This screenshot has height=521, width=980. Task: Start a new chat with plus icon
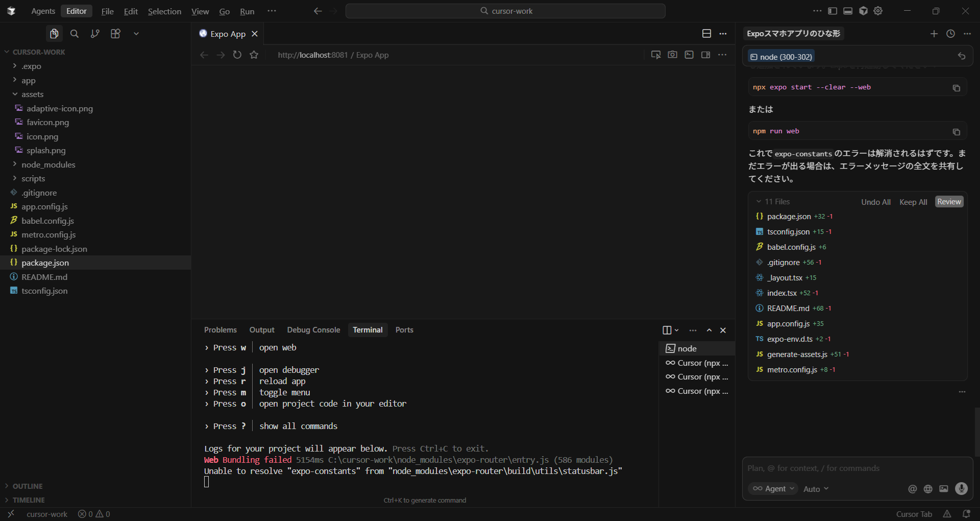(934, 34)
